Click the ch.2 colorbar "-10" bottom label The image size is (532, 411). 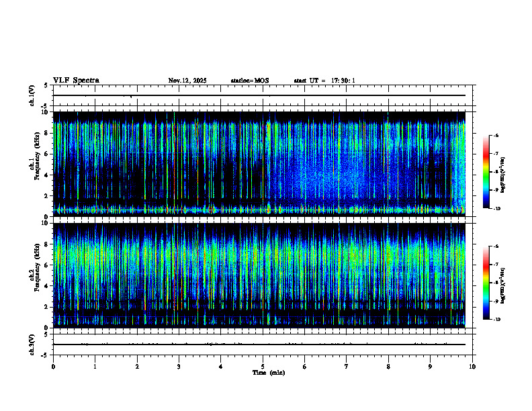496,320
